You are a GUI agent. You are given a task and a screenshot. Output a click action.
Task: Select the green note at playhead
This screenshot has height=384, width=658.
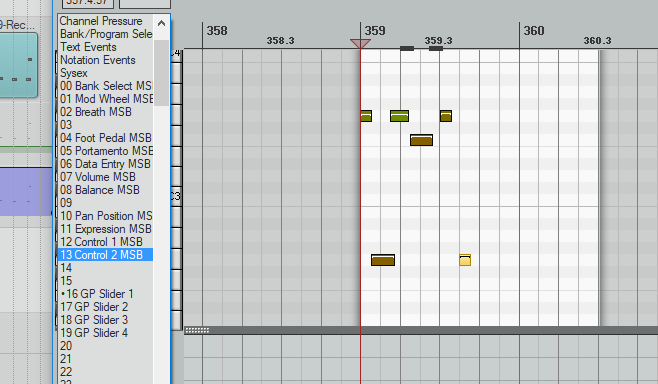[x=366, y=116]
